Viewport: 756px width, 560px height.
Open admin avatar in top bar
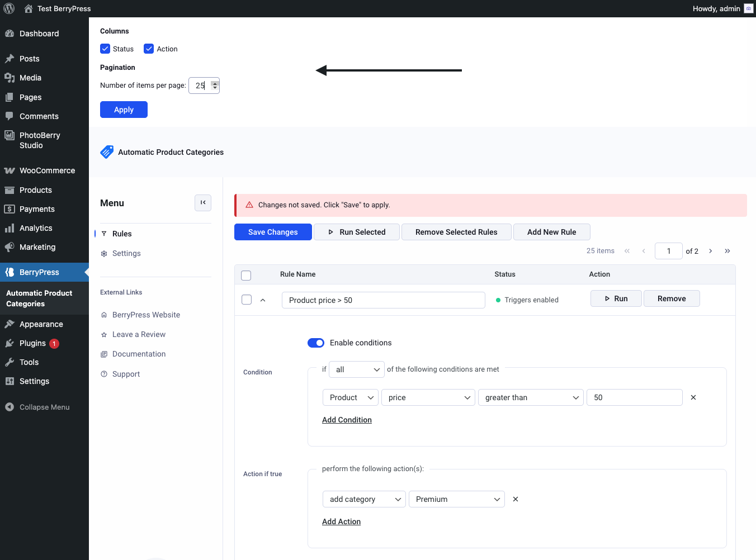[x=748, y=8]
